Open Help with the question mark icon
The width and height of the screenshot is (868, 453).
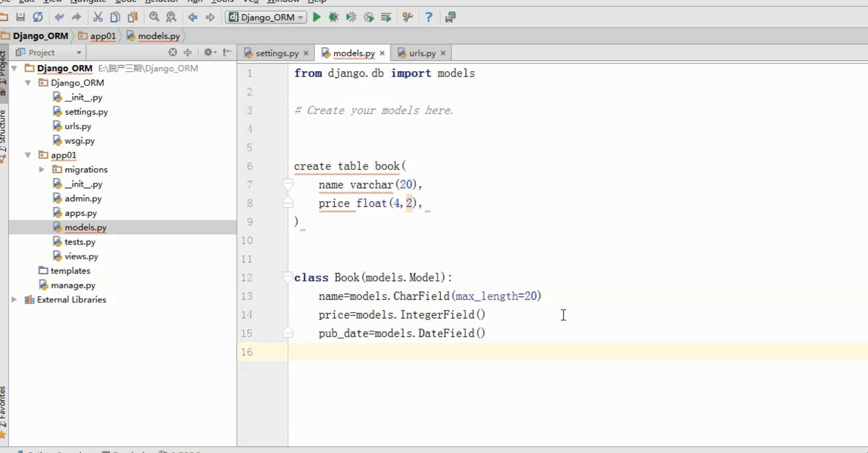click(429, 17)
